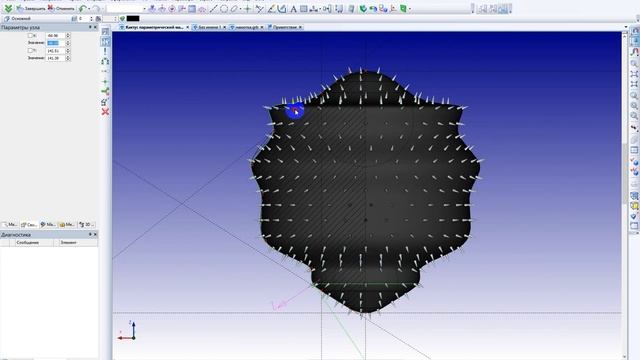
Task: Toggle the X coordinate checkbox
Action: click(x=30, y=36)
